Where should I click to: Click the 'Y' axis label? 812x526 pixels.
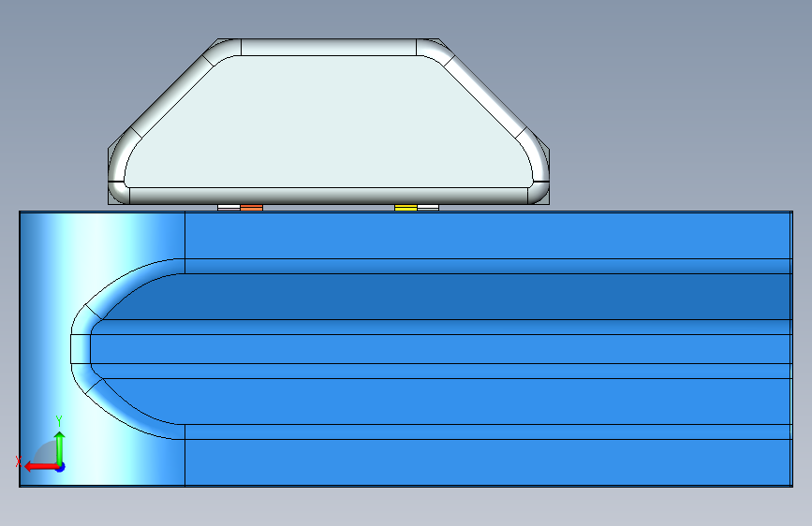[59, 421]
